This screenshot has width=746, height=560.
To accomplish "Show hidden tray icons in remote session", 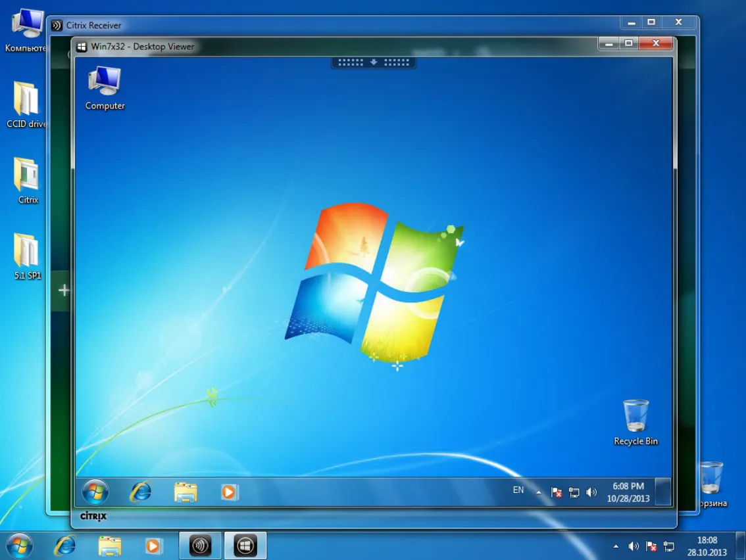I will 539,492.
